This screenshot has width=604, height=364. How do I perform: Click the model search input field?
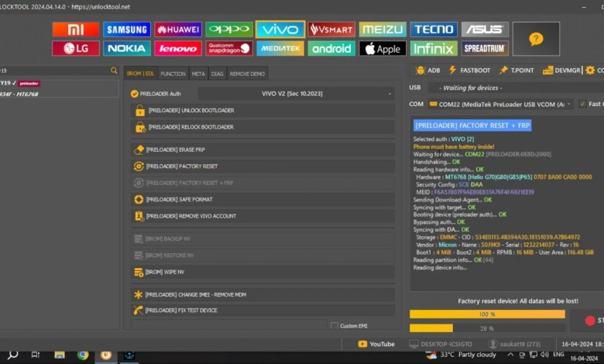pyautogui.click(x=55, y=70)
